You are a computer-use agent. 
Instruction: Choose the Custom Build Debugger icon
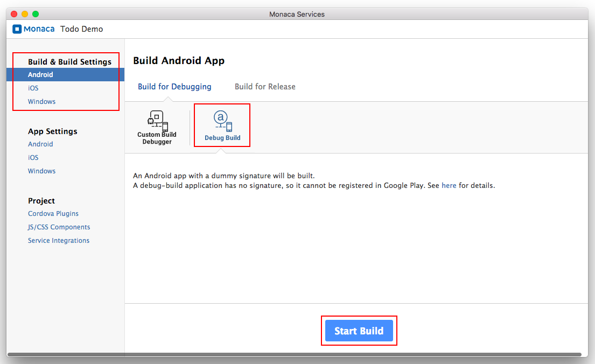[x=157, y=127]
